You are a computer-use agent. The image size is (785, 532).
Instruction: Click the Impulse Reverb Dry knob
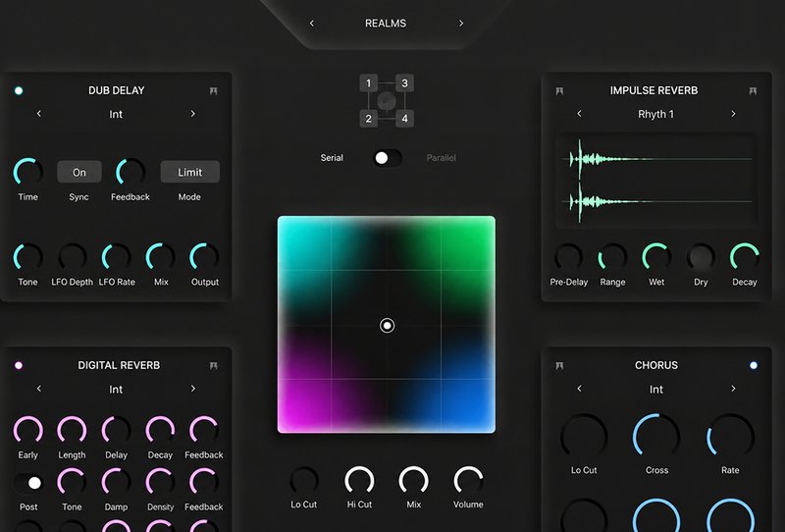(x=701, y=257)
